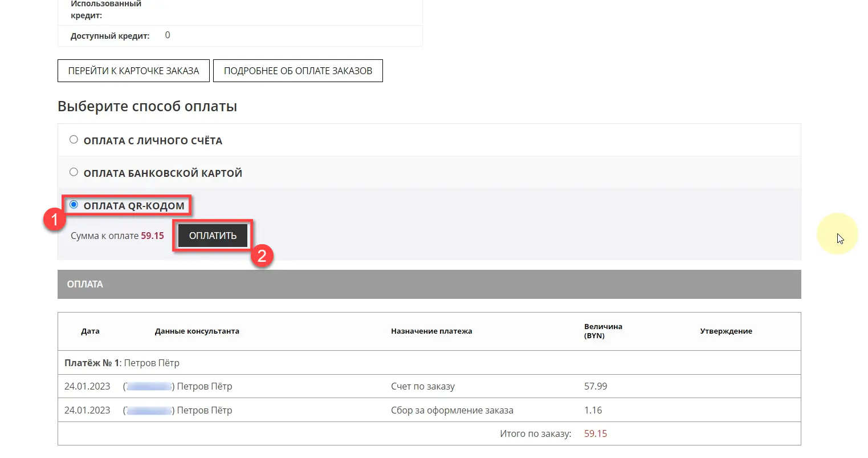This screenshot has width=868, height=458.
Task: Click the Итого по заказу total 59.15
Action: 595,433
